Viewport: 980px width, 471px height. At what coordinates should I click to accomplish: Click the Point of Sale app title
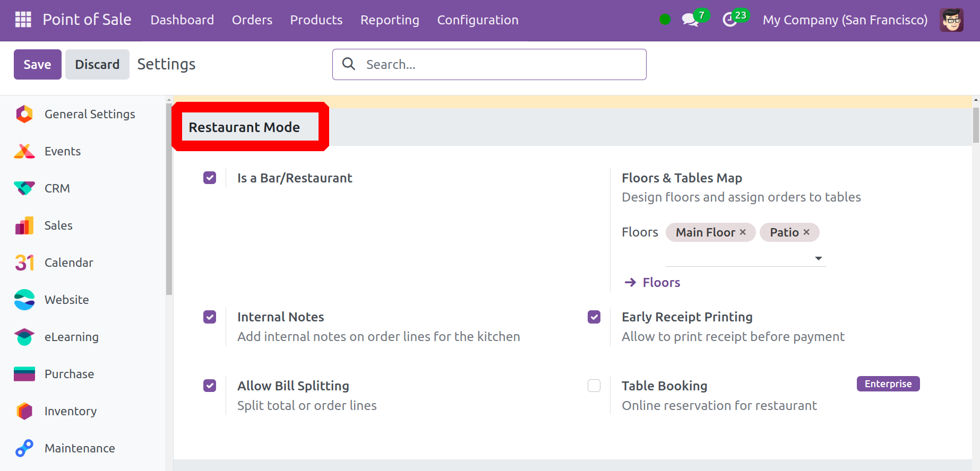tap(87, 20)
